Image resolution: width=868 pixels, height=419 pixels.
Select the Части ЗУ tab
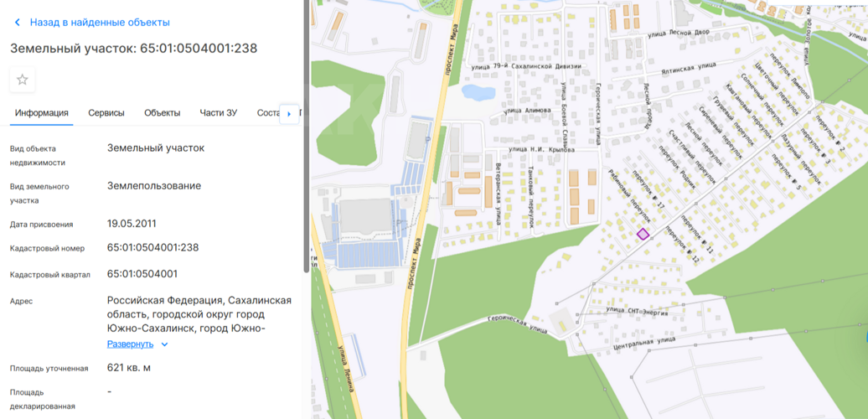(218, 113)
